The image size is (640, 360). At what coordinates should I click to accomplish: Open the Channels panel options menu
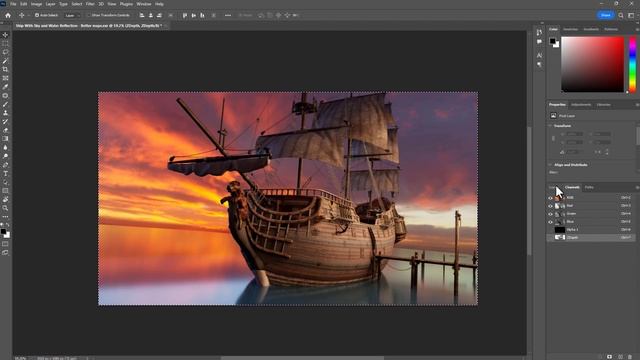point(637,187)
